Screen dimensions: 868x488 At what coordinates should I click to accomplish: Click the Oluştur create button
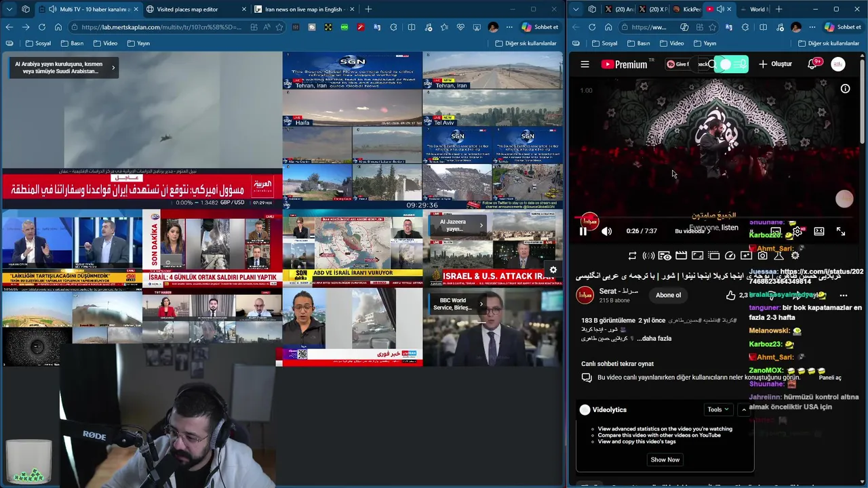[x=776, y=64]
